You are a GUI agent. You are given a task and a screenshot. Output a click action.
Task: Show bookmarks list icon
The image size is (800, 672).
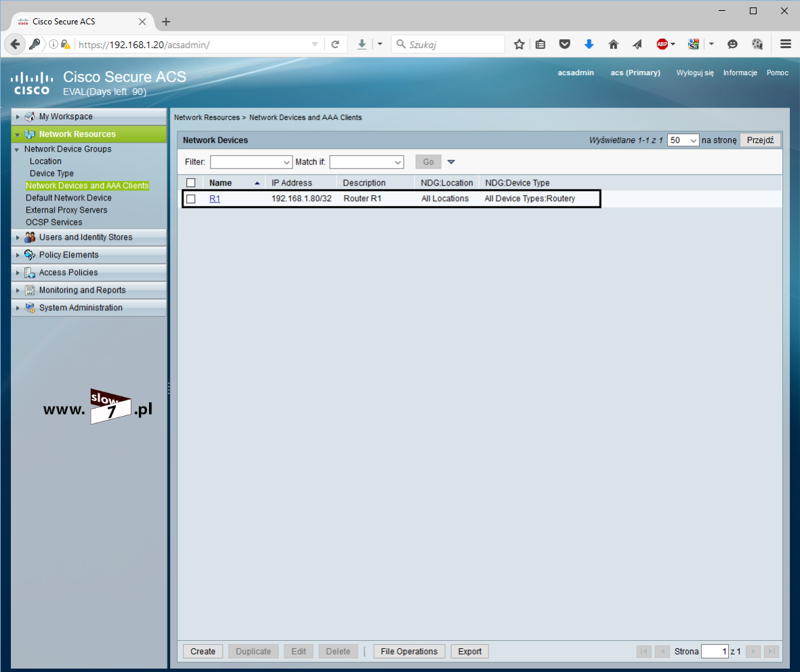[x=541, y=45]
